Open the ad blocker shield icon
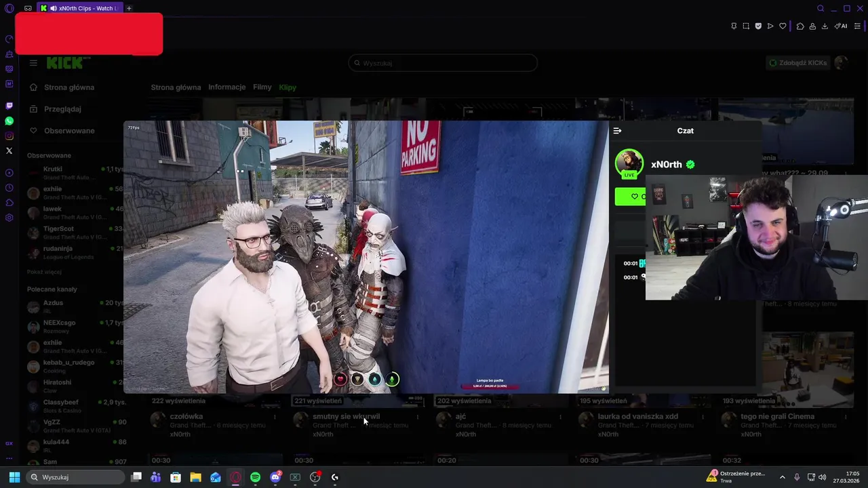 pyautogui.click(x=758, y=26)
